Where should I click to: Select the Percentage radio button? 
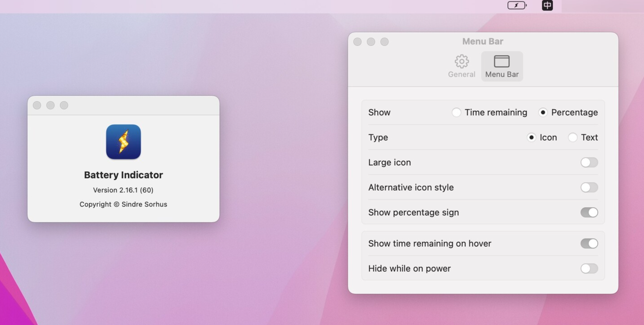543,112
